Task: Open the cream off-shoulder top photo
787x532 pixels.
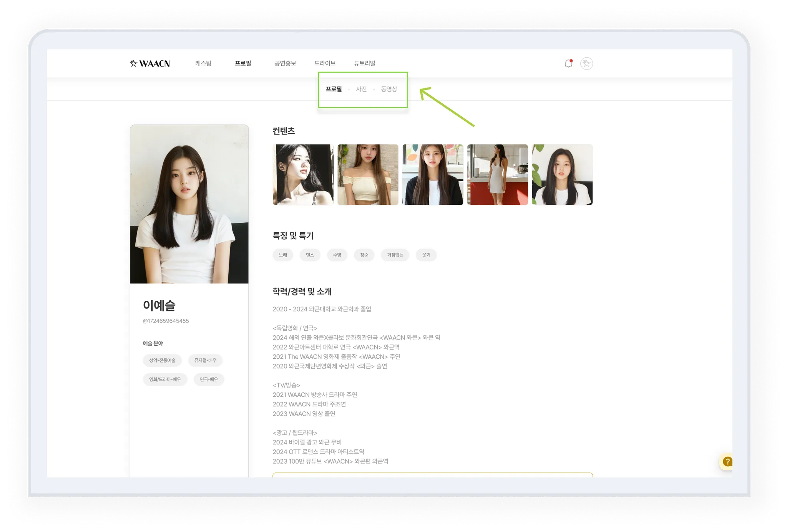Action: (368, 175)
